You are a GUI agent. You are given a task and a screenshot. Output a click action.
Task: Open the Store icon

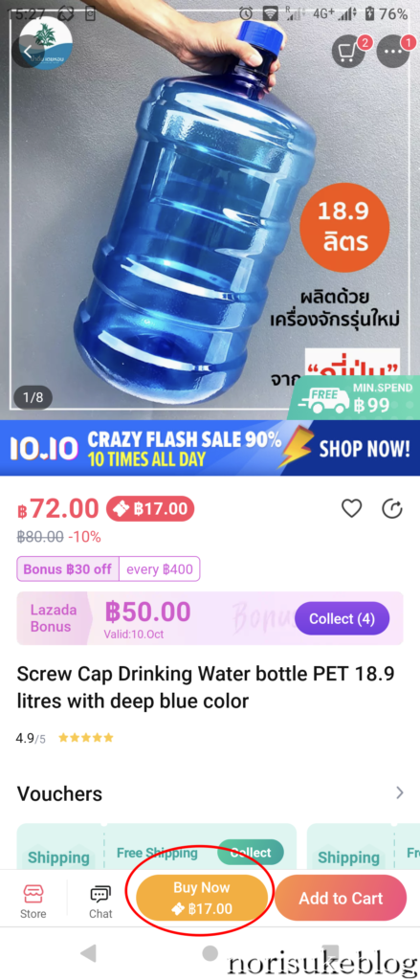(33, 902)
